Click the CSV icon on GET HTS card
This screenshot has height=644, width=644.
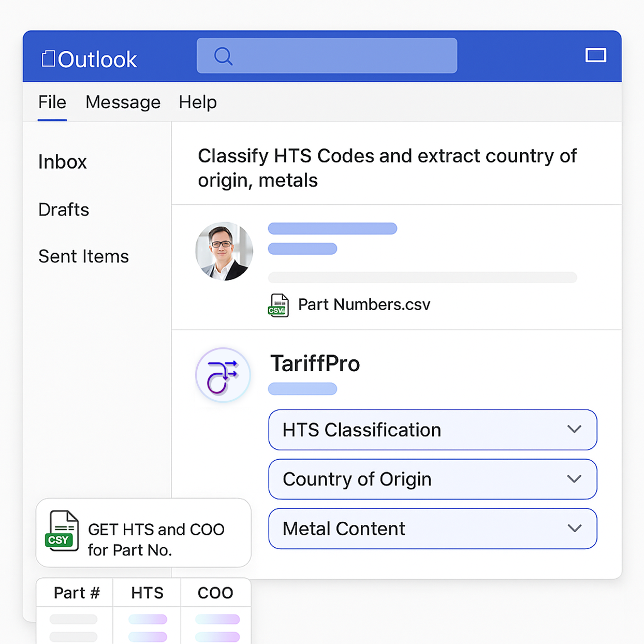tap(62, 531)
